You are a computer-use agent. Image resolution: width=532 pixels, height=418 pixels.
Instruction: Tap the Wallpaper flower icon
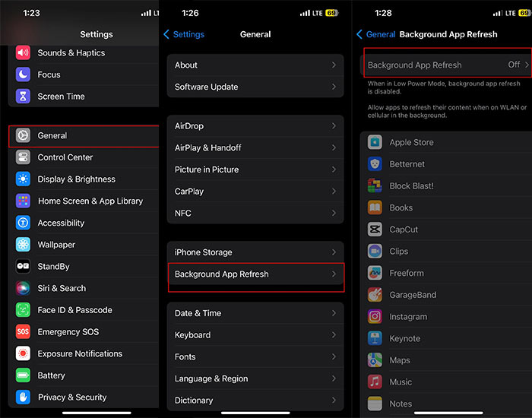pos(23,244)
